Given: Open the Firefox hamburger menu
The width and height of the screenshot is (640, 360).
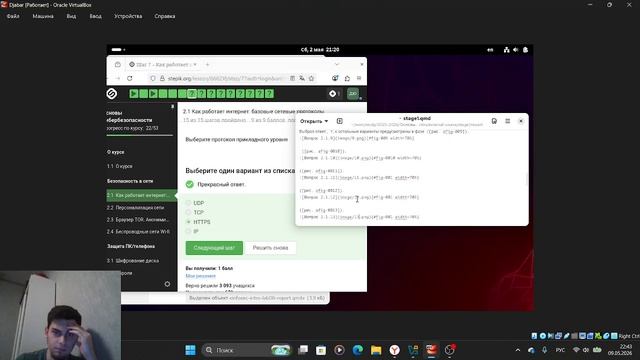Looking at the screenshot, I should tap(359, 78).
